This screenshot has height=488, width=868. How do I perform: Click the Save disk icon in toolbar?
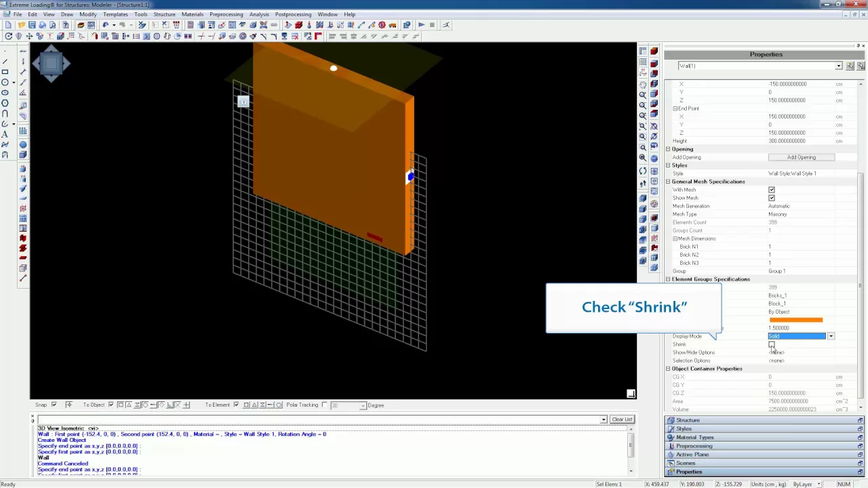pyautogui.click(x=32, y=25)
